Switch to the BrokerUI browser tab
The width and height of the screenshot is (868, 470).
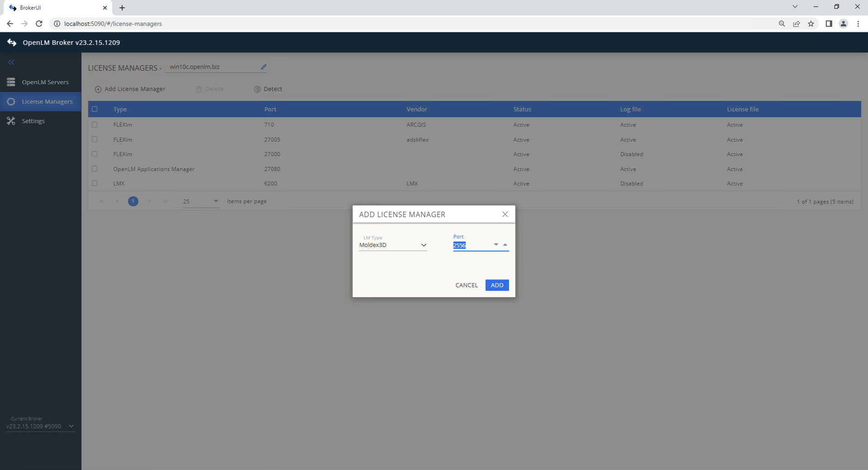pos(54,8)
